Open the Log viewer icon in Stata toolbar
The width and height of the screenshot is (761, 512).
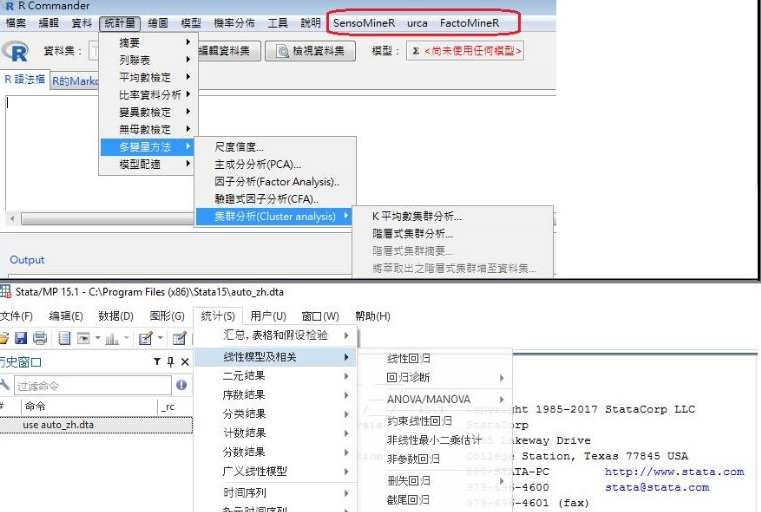coord(66,339)
